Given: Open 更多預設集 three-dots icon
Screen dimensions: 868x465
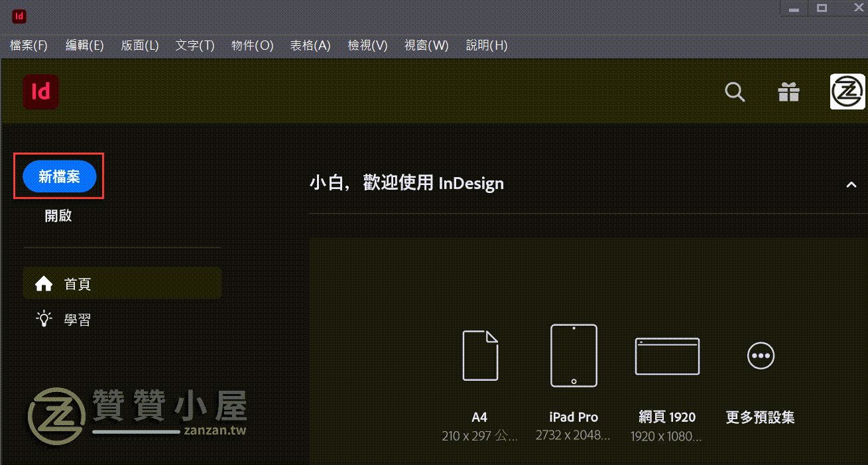Looking at the screenshot, I should 761,356.
